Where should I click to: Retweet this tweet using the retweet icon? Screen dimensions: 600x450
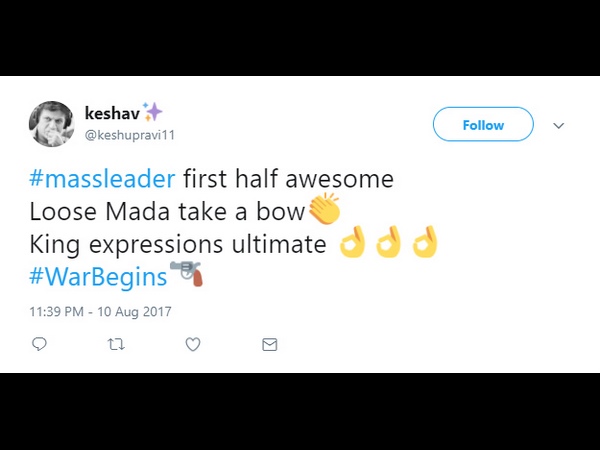[116, 344]
